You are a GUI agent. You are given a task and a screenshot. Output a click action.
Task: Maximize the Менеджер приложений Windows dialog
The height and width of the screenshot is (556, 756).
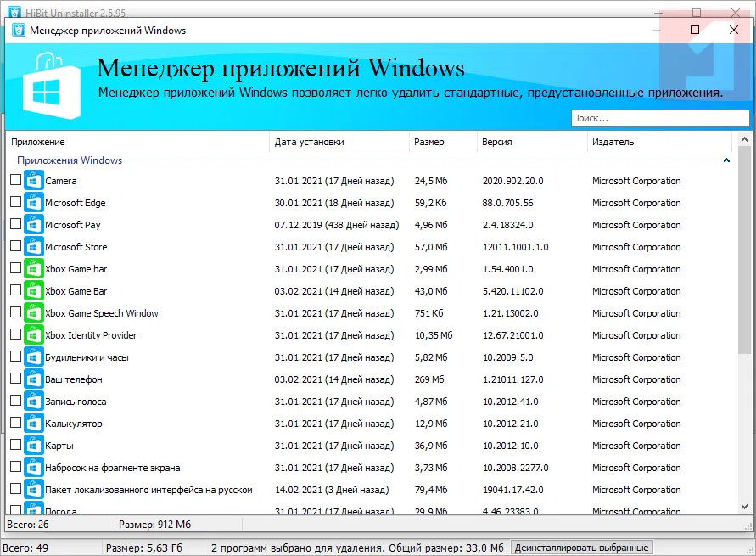[695, 30]
